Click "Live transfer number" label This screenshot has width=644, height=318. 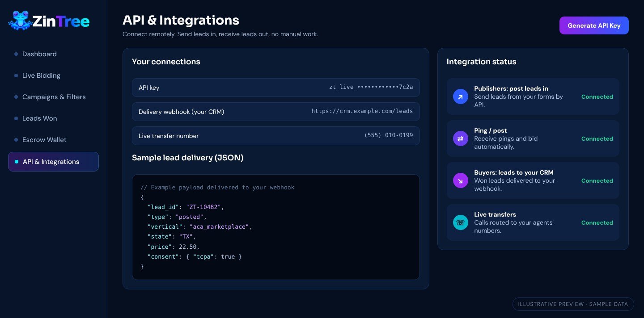169,136
